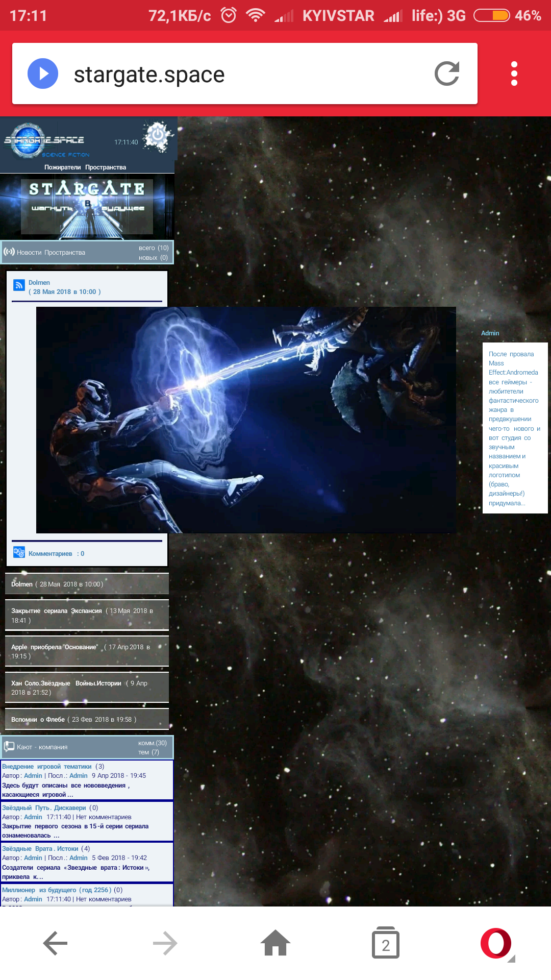
Task: Open the three-dot browser menu
Action: (514, 74)
